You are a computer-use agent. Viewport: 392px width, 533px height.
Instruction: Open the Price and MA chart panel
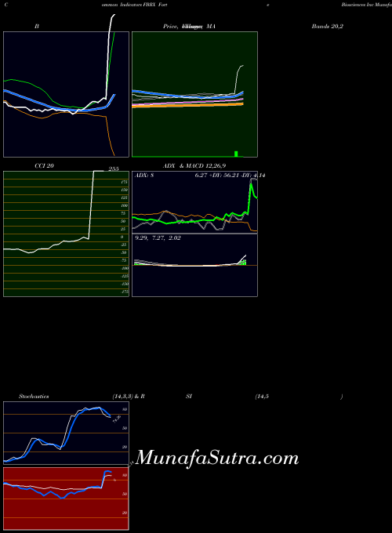point(194,95)
